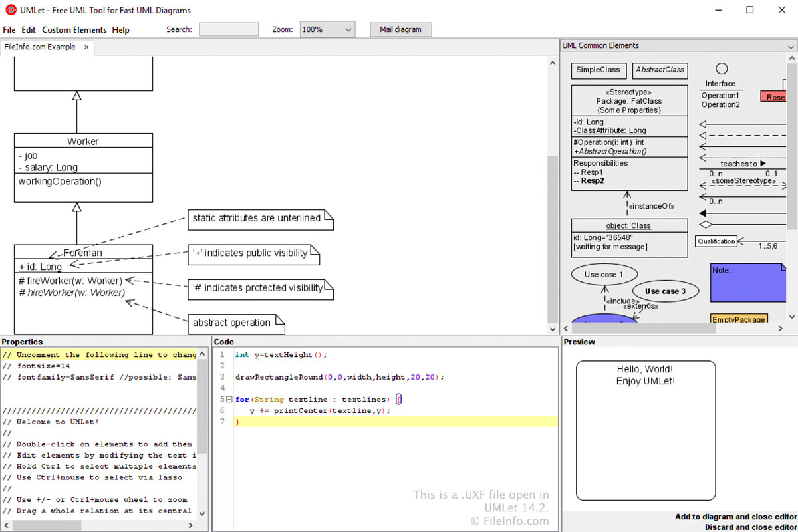Open the UML Common Elements palette dropdown
Image resolution: width=798 pixels, height=532 pixels.
tap(791, 46)
